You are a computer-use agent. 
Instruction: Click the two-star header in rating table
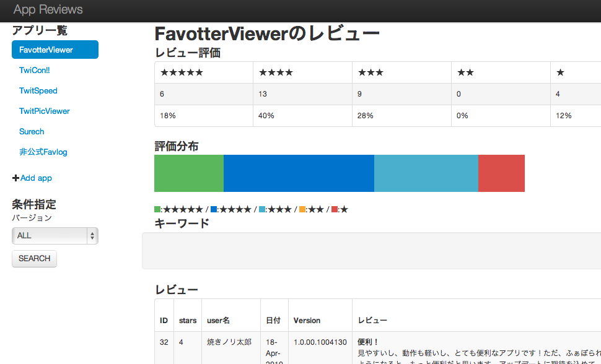coord(501,72)
